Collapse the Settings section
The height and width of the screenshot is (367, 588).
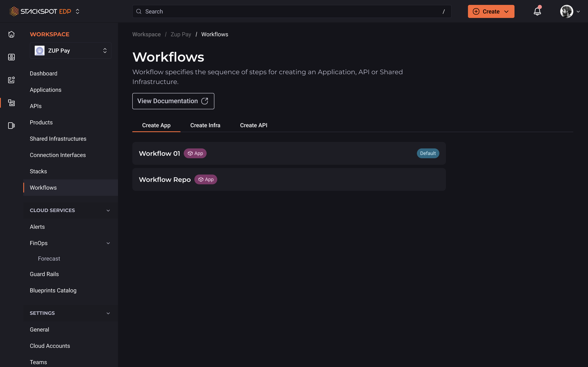click(108, 313)
